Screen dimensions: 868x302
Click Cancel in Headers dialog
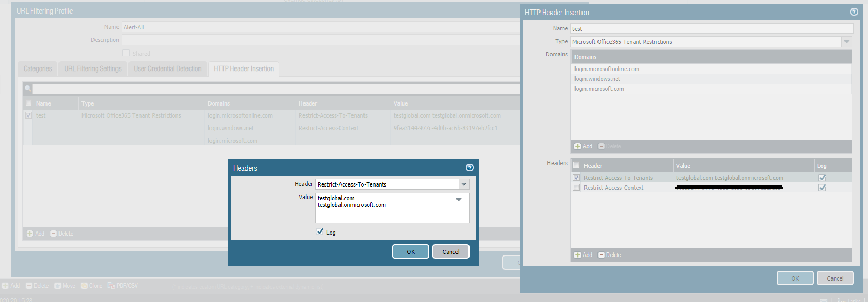point(451,251)
